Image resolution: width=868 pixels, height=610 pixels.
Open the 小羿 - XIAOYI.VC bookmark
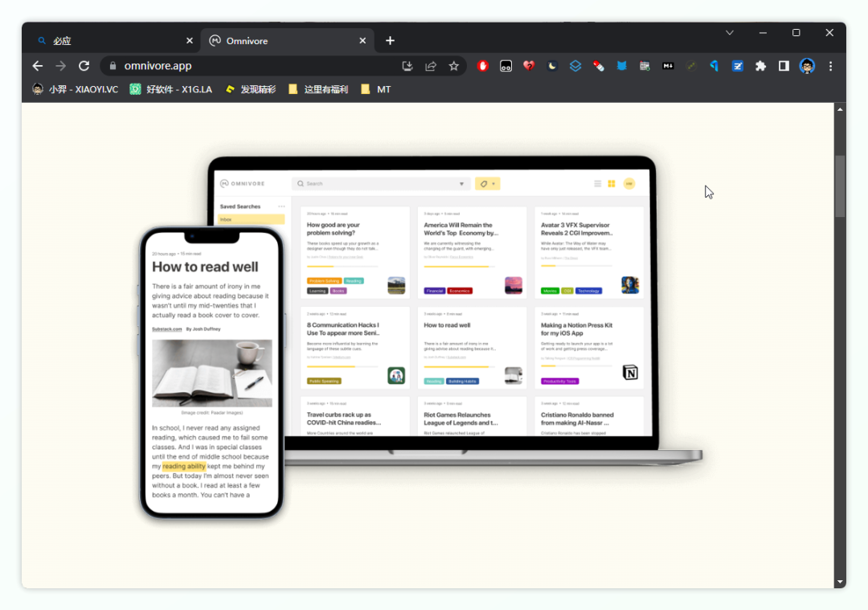(x=76, y=89)
